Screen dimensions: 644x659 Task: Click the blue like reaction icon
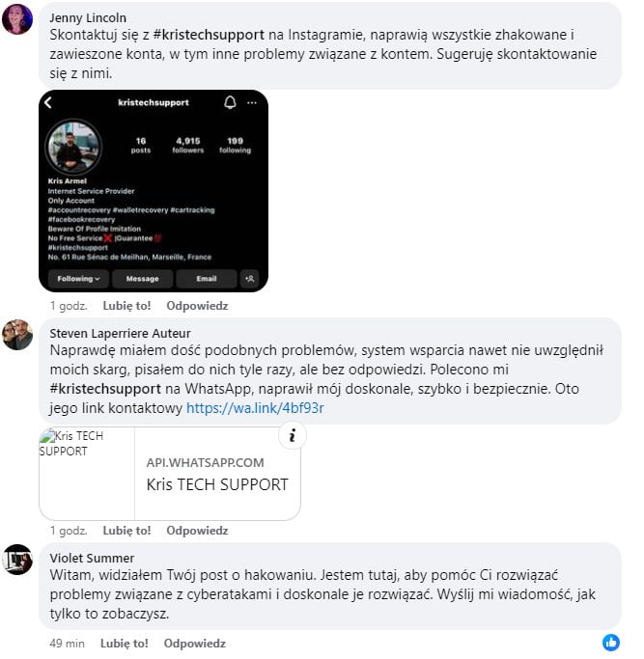pos(611,643)
